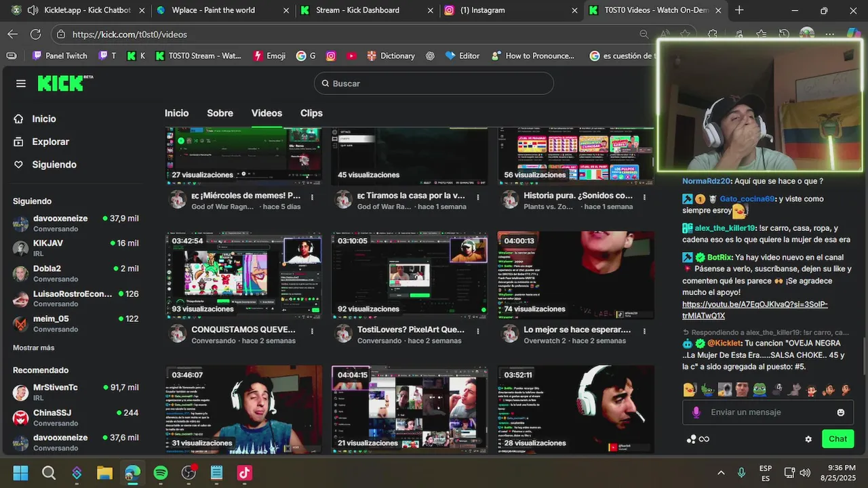Open ChinaSSJ recommended channel
Image resolution: width=868 pixels, height=488 pixels.
click(x=76, y=417)
